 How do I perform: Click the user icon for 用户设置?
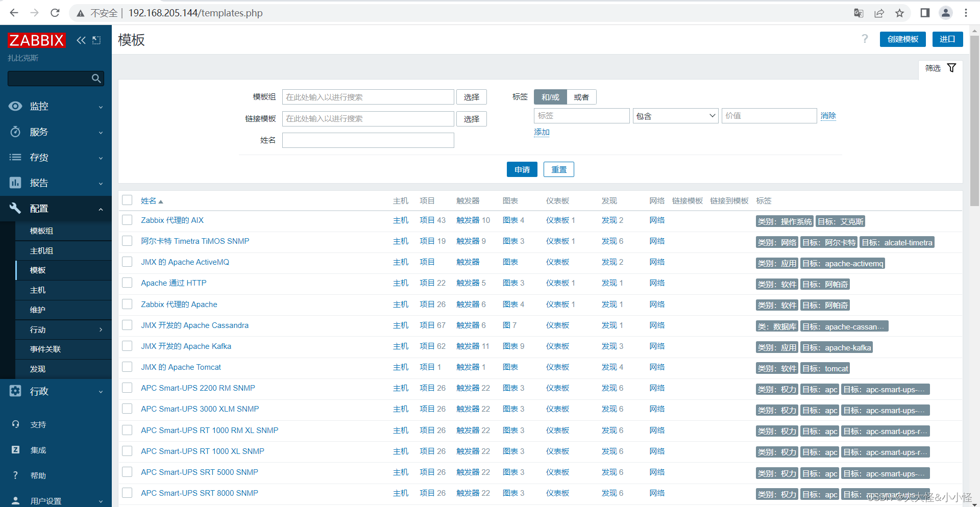pos(15,500)
